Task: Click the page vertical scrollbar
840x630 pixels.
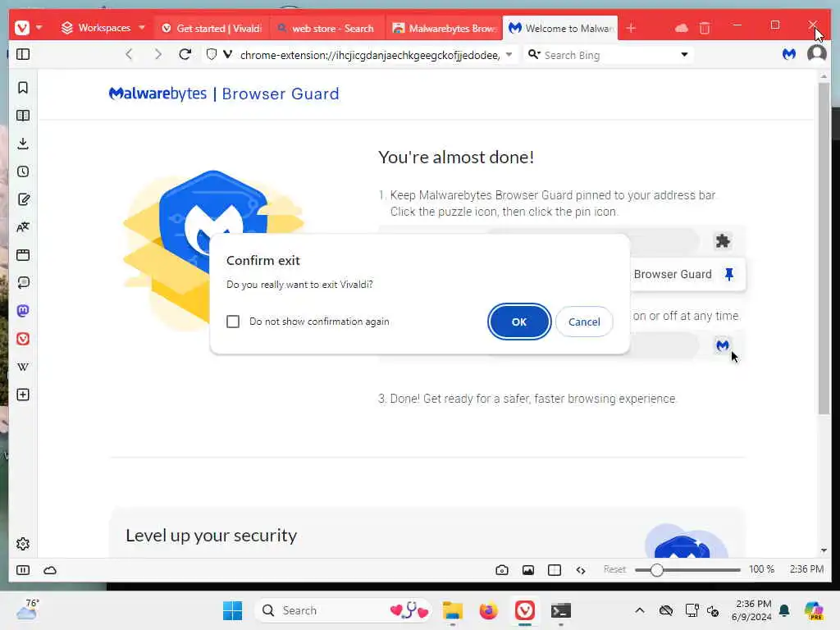Action: [824, 249]
